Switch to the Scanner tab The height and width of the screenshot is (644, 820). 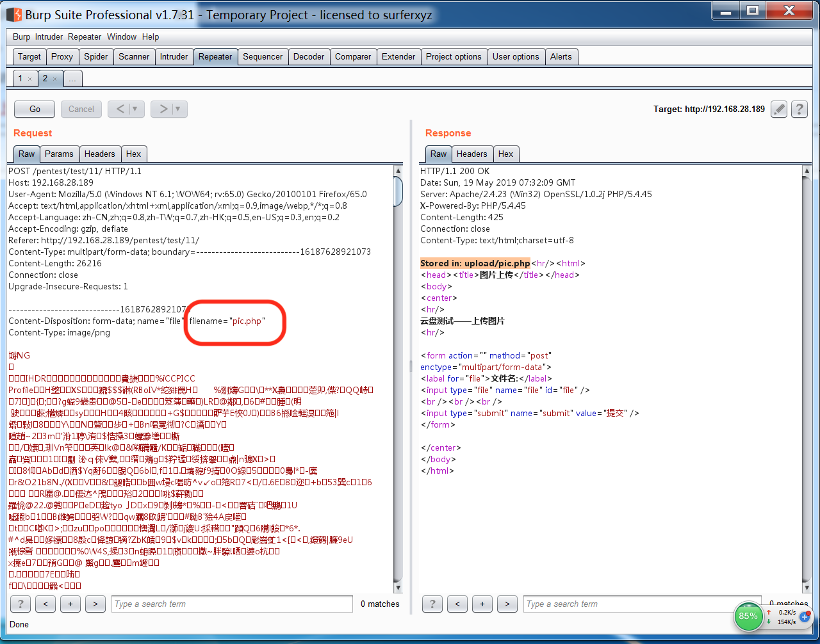(134, 56)
